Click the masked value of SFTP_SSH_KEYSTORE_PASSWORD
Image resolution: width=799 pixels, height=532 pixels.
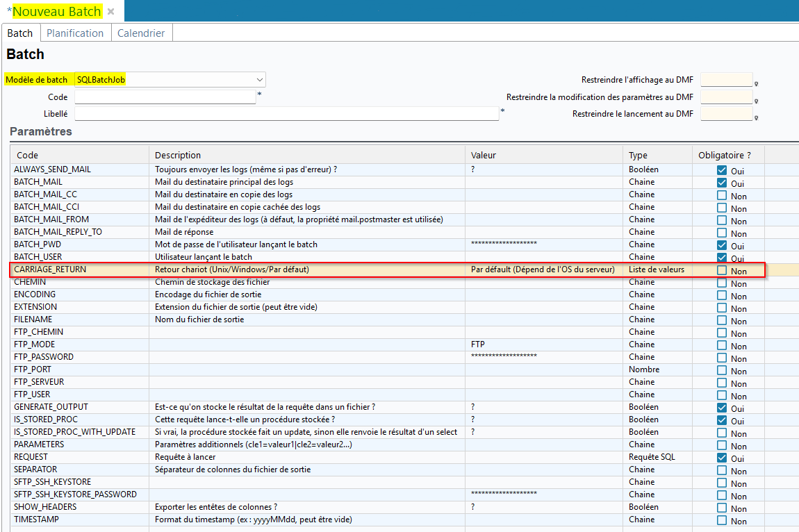(504, 494)
